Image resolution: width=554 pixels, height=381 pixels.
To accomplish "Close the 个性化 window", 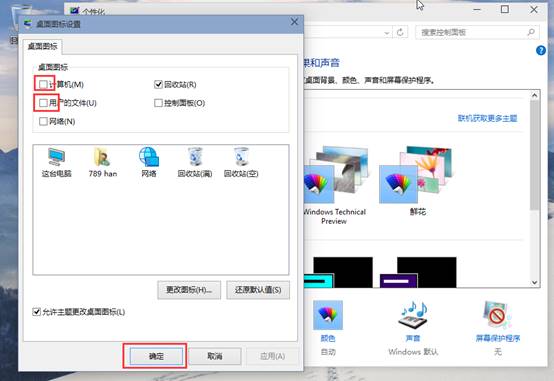I will 534,10.
